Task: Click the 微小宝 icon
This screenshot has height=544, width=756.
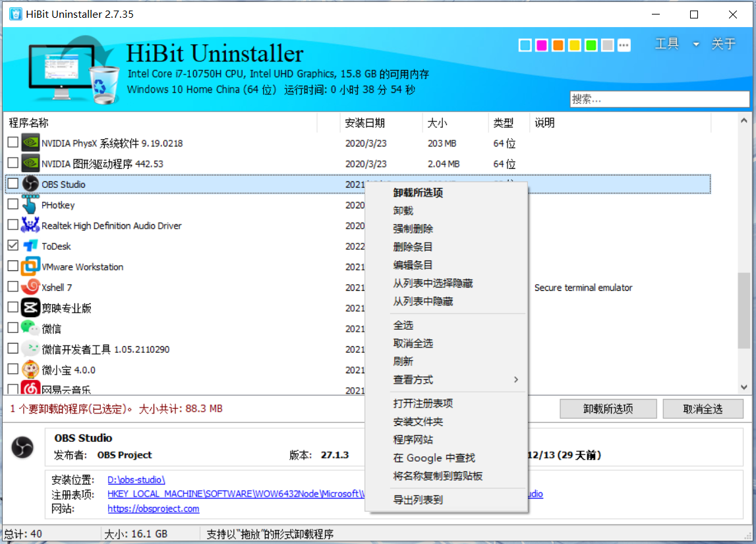Action: [30, 369]
